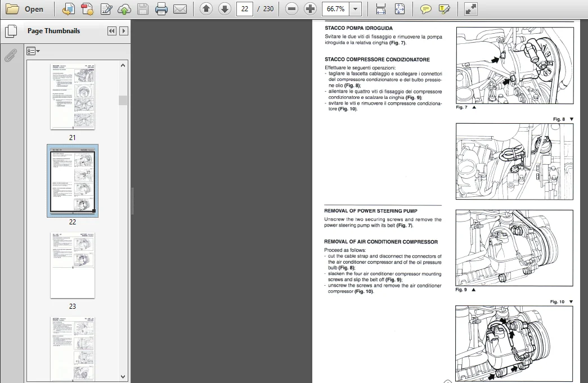Screen dimensions: 588x383
Task: Click the page label 21 under thumbnail
Action: pos(73,138)
